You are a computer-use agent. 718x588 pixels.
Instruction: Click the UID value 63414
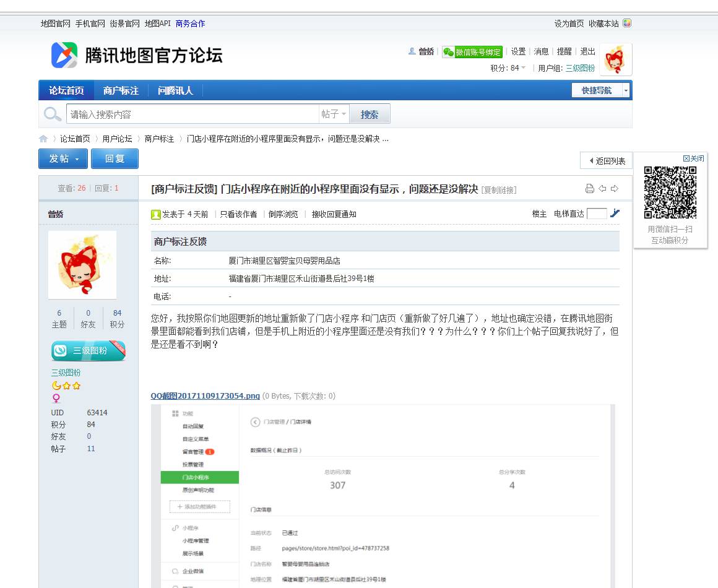tap(97, 413)
